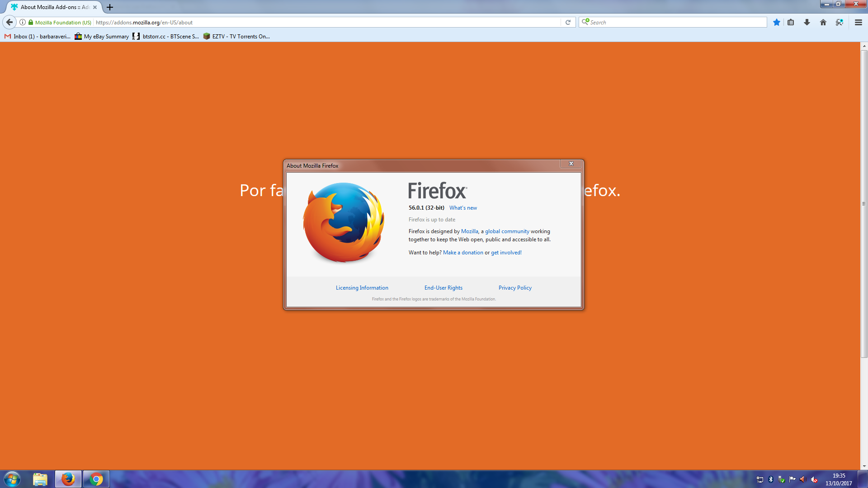Open a new tab with plus button

click(110, 7)
